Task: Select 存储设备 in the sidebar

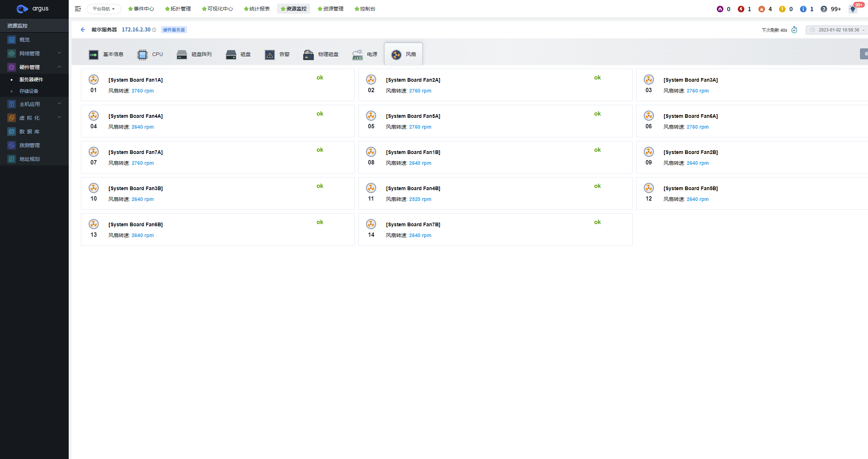Action: click(29, 91)
